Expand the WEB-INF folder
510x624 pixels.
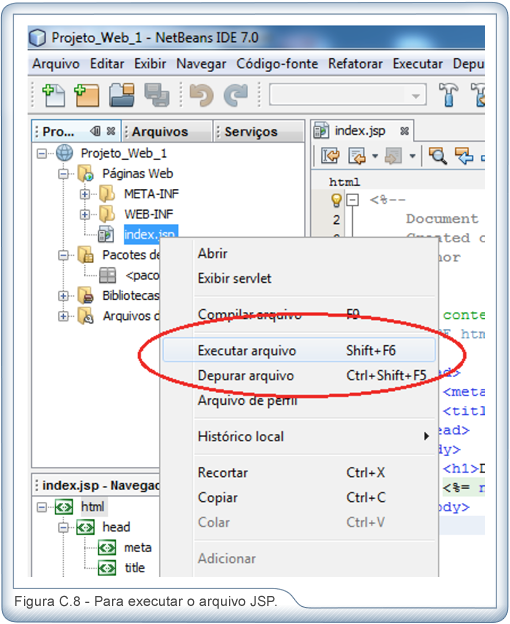pyautogui.click(x=84, y=214)
